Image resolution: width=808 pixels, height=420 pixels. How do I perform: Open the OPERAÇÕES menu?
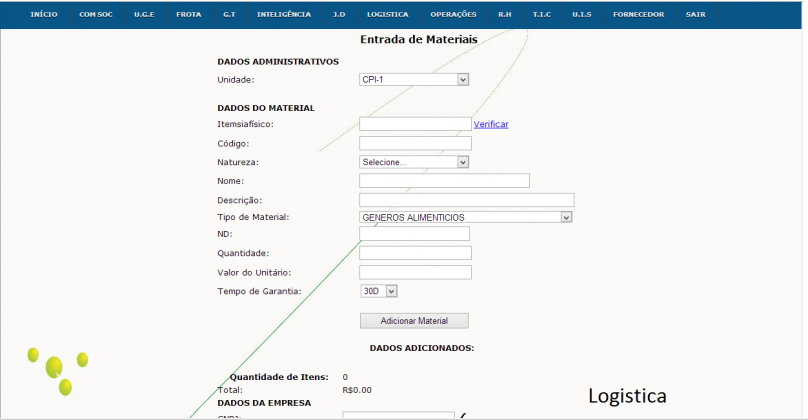pos(453,15)
